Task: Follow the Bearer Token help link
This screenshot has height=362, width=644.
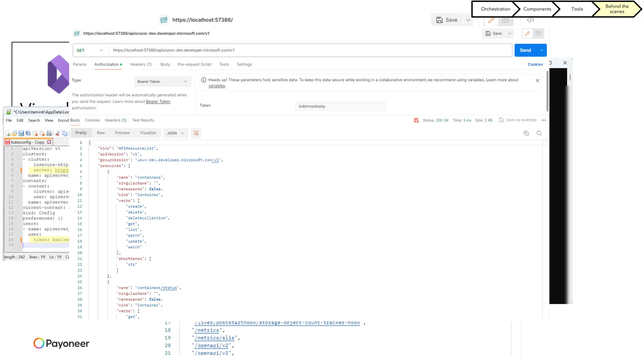Action: point(158,101)
